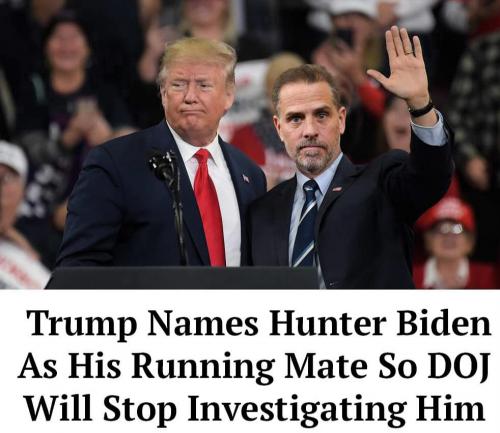Image resolution: width=500 pixels, height=433 pixels.
Task: Click the dark podium top surface
Action: tap(183, 277)
